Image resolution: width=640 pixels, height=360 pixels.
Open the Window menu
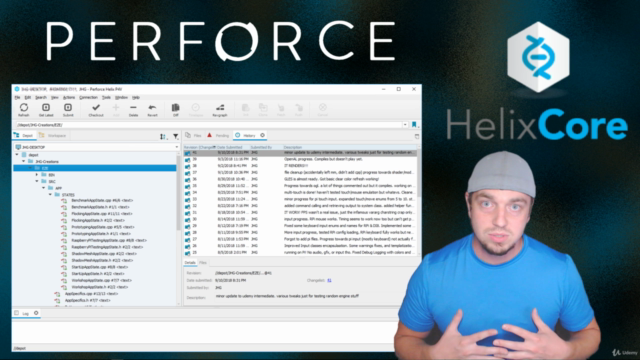121,98
